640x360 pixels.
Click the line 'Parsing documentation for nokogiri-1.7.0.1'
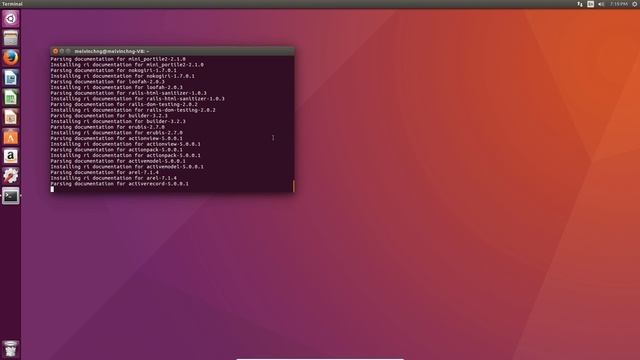point(114,70)
